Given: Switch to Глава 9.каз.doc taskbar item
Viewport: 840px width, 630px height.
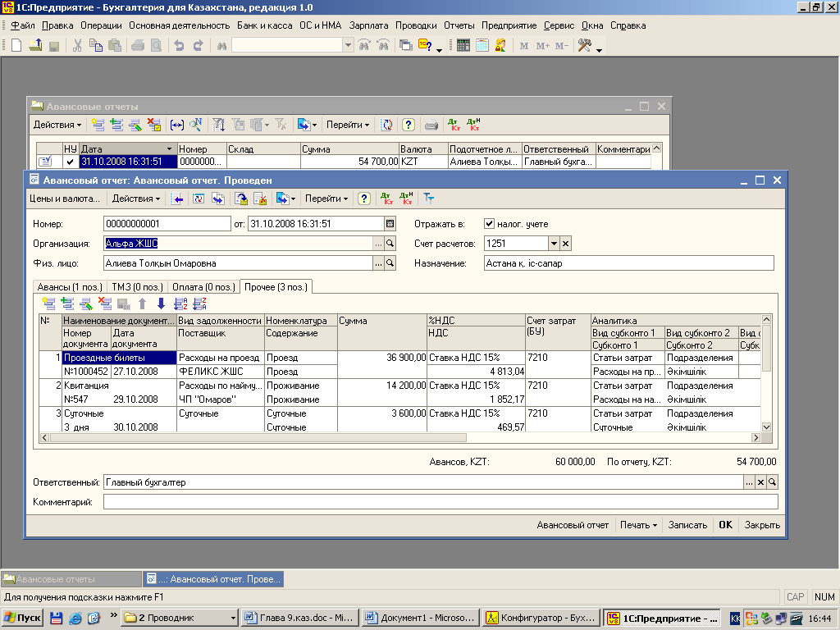Looking at the screenshot, I should pyautogui.click(x=300, y=619).
